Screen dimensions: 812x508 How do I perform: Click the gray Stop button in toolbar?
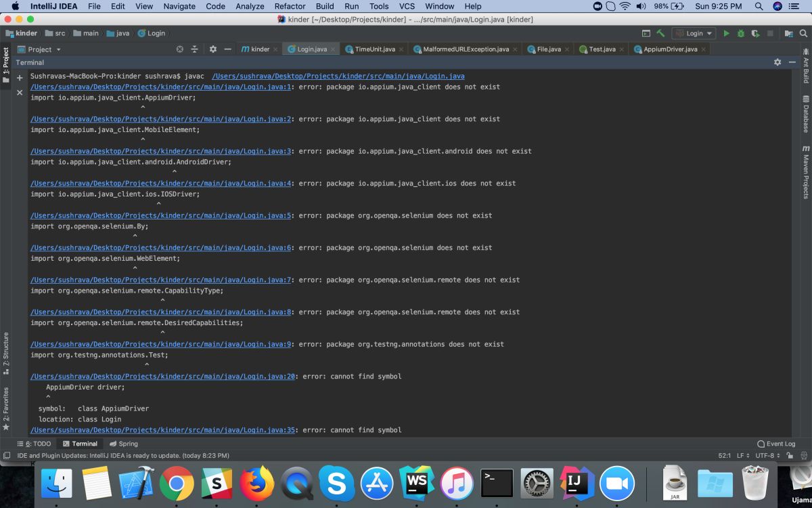point(770,33)
